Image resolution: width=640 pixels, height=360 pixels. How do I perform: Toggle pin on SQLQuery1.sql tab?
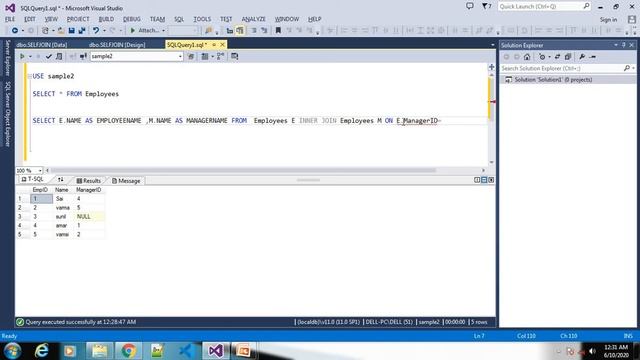[x=214, y=44]
